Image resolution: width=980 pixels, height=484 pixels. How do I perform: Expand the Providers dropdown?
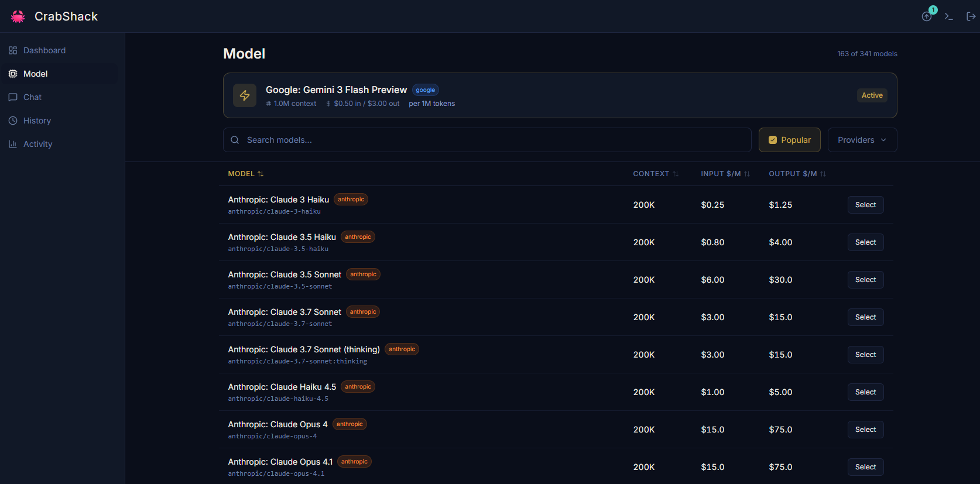[x=862, y=140]
